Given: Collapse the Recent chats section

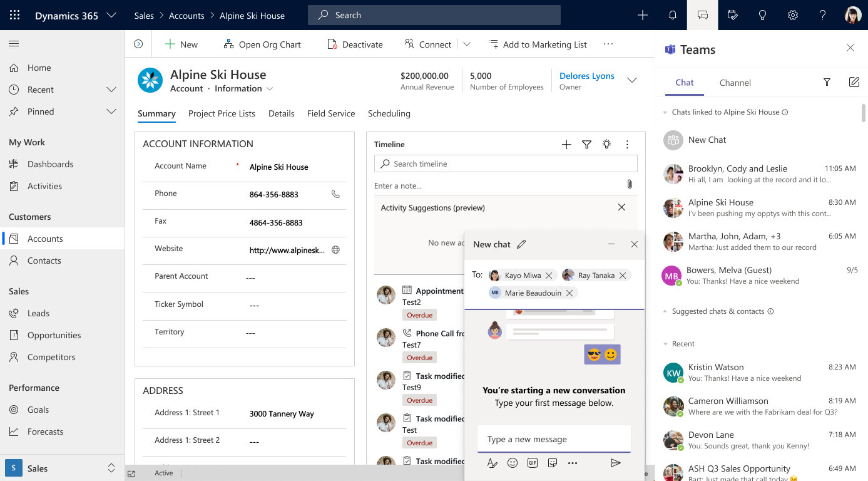Looking at the screenshot, I should pyautogui.click(x=665, y=344).
